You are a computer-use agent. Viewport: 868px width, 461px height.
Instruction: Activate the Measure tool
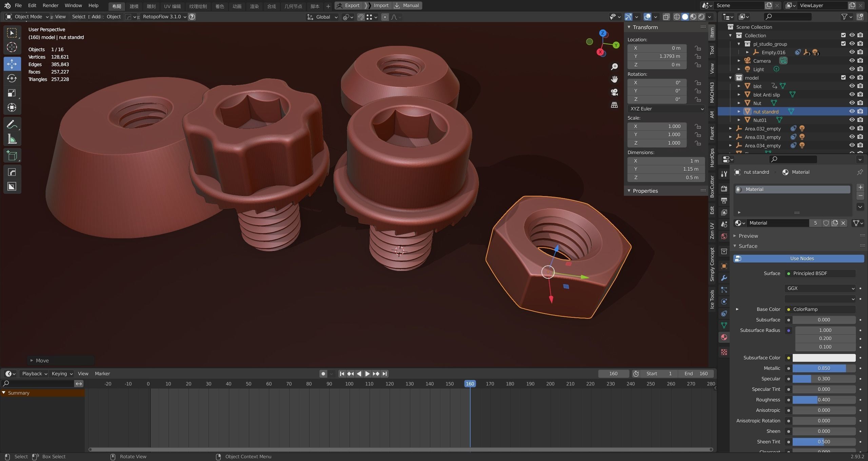pyautogui.click(x=12, y=139)
